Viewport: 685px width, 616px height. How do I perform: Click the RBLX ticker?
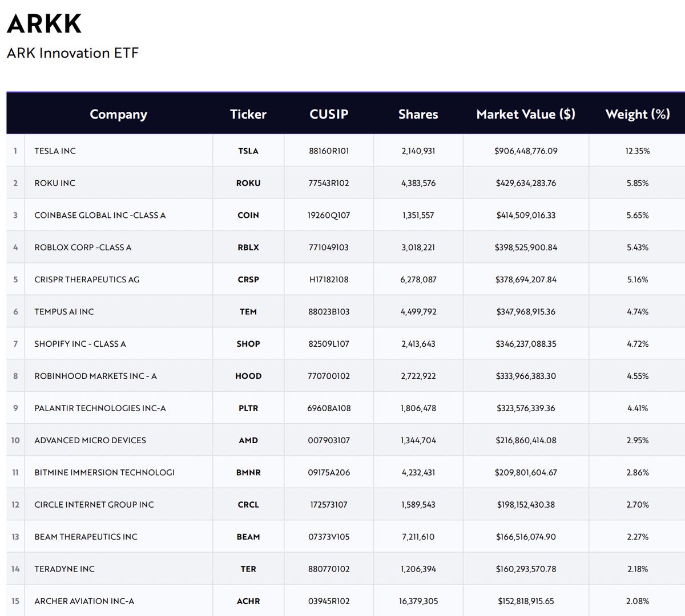coord(248,248)
